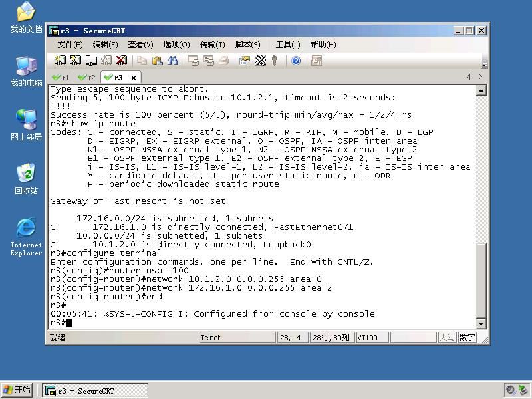This screenshot has height=399, width=532.
Task: Open the 工具(L) menu
Action: pyautogui.click(x=288, y=45)
